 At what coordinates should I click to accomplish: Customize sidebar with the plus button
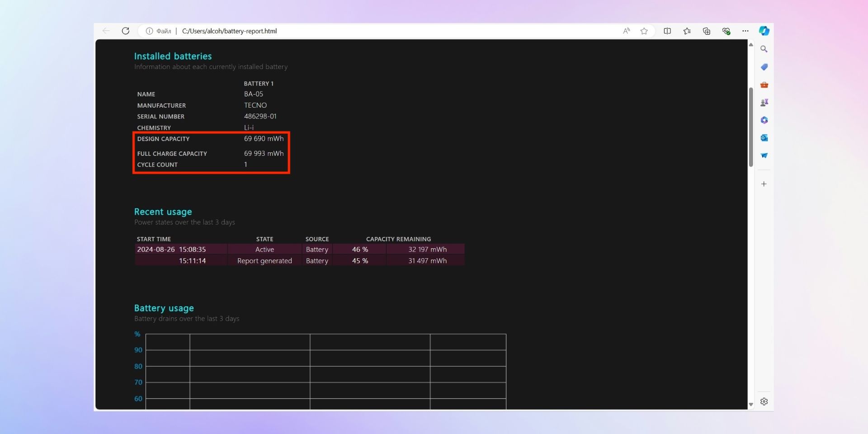[x=764, y=184]
